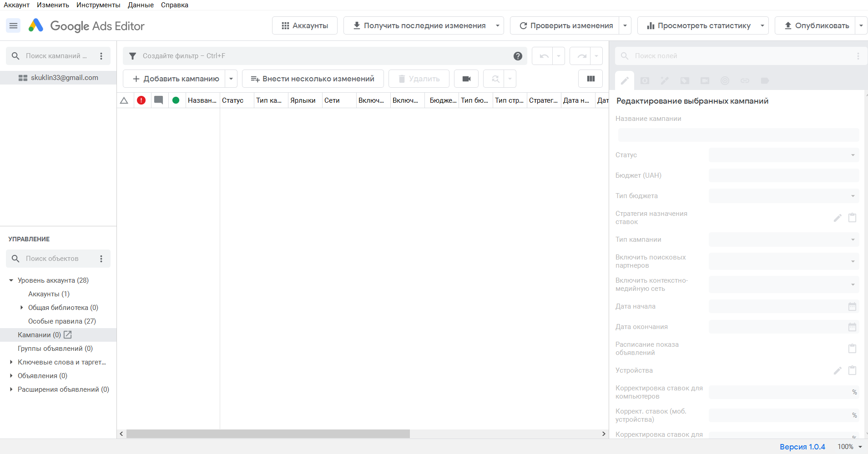The height and width of the screenshot is (454, 868).
Task: Sort by green status dot column
Action: click(x=176, y=100)
